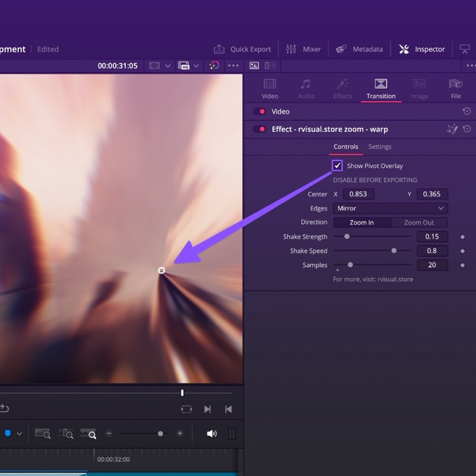Viewport: 476px width, 476px height.
Task: Mute audio with the speaker icon
Action: pyautogui.click(x=212, y=434)
